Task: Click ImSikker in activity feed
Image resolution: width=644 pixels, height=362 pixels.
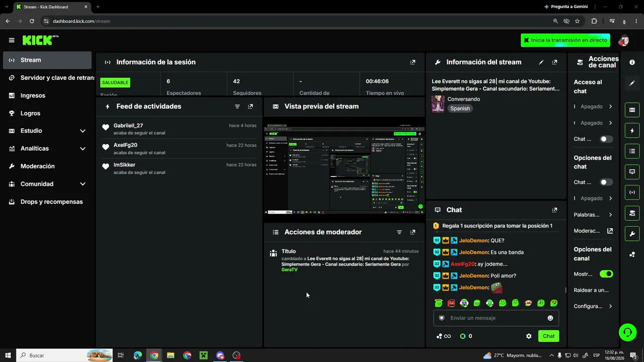Action: (x=124, y=165)
